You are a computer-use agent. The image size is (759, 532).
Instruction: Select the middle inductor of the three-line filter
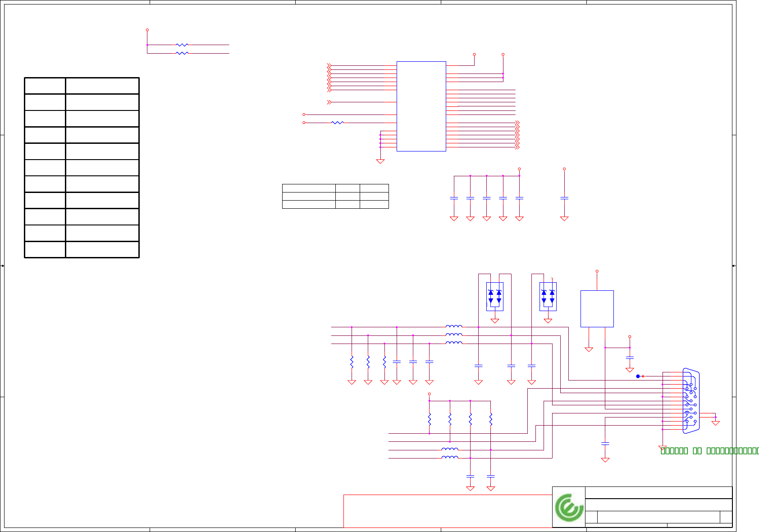pos(454,335)
